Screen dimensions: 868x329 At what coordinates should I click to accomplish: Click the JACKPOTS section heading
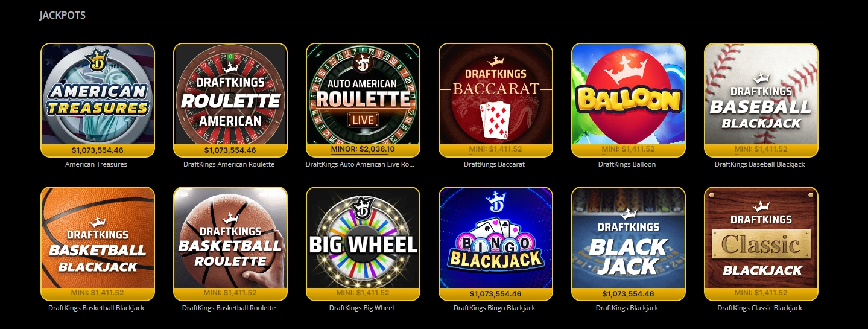coord(63,15)
